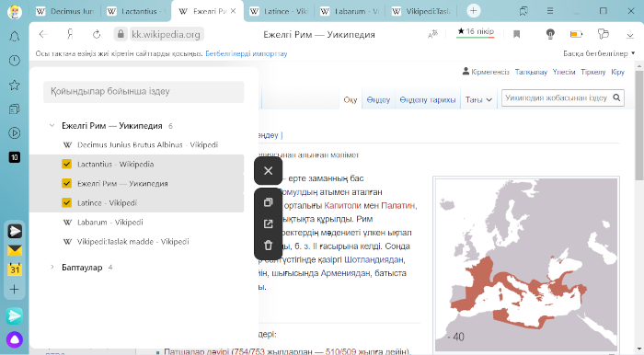Follow the Бетбелгілерді импорттау link
The height and width of the screenshot is (355, 644).
pyautogui.click(x=247, y=53)
